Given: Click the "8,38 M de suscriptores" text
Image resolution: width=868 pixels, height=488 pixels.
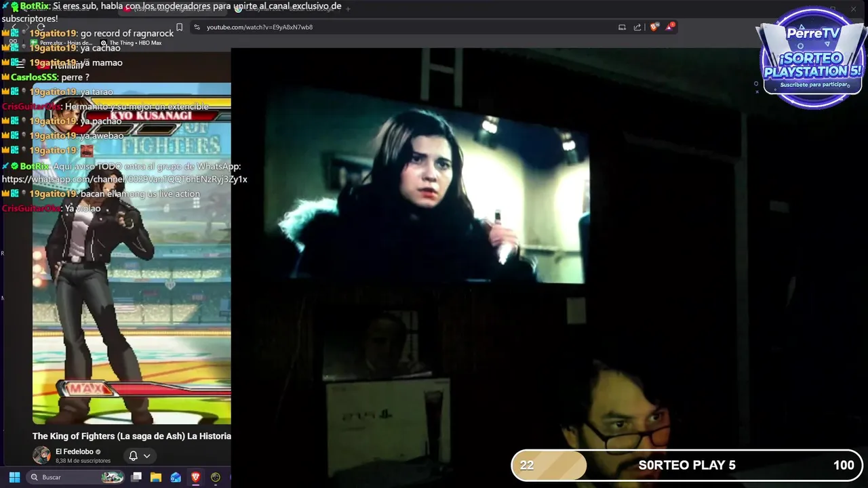Looking at the screenshot, I should (83, 461).
